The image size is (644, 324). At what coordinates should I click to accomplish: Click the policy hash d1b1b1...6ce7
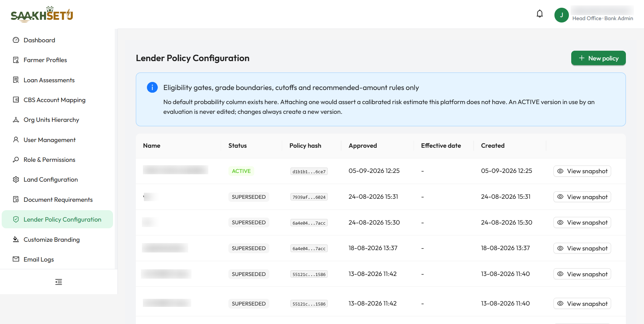309,172
